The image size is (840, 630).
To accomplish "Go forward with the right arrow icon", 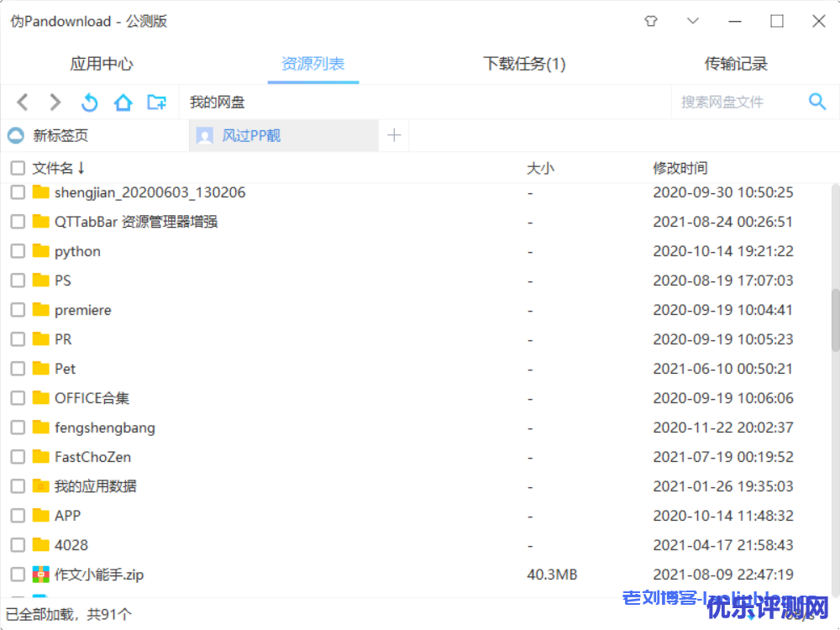I will tap(55, 102).
